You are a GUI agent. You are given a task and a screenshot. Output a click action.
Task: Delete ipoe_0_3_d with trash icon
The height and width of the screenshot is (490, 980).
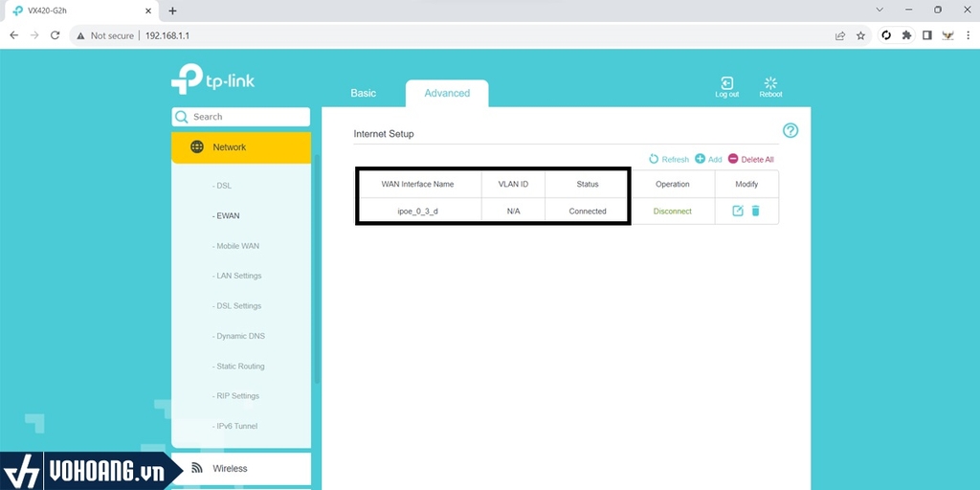(x=756, y=211)
